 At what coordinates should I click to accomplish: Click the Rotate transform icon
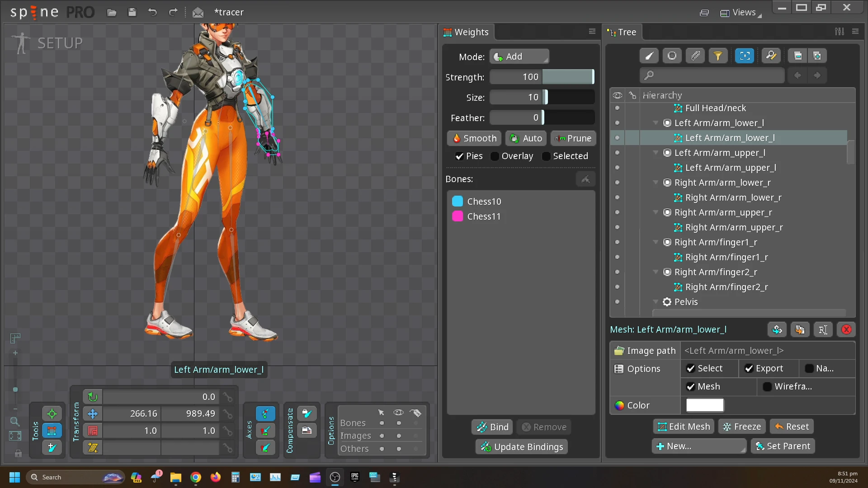pyautogui.click(x=93, y=397)
